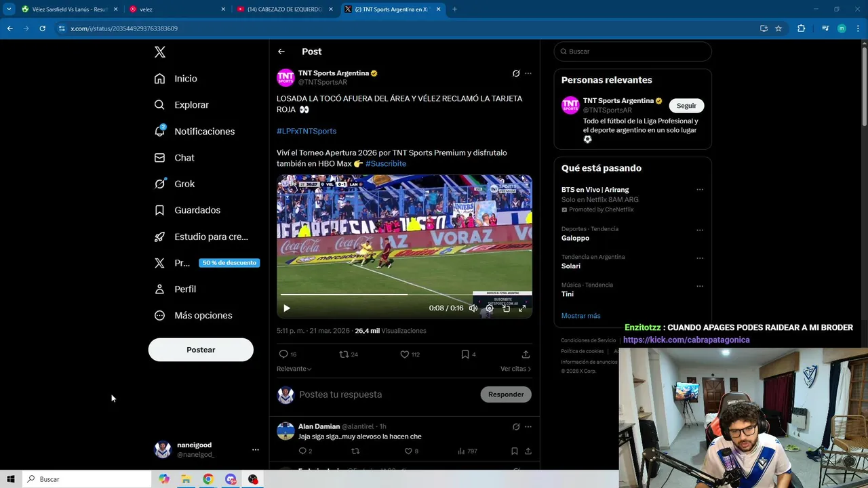Open more options for Tini trend
This screenshot has height=488, width=868.
coord(700,286)
